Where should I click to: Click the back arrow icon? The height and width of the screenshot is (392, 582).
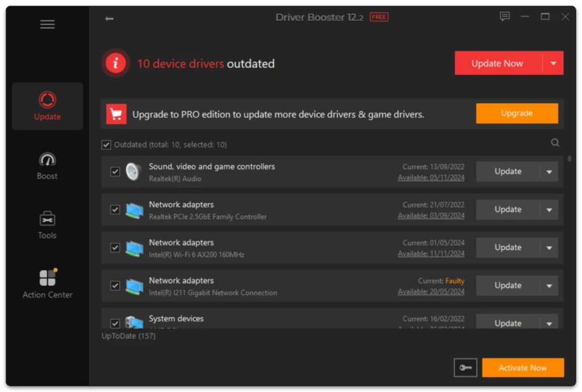point(109,19)
